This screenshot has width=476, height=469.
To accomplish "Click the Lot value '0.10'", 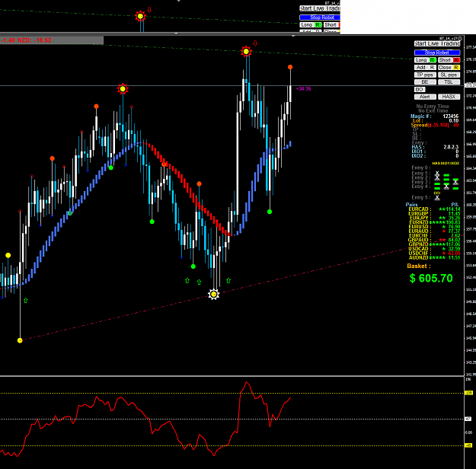I will pyautogui.click(x=454, y=121).
